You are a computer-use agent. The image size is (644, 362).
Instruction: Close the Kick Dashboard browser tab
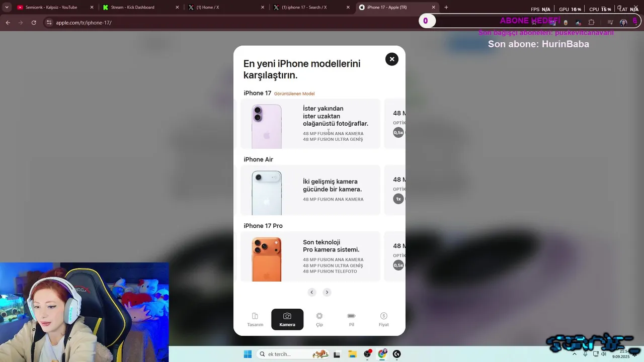click(x=177, y=8)
